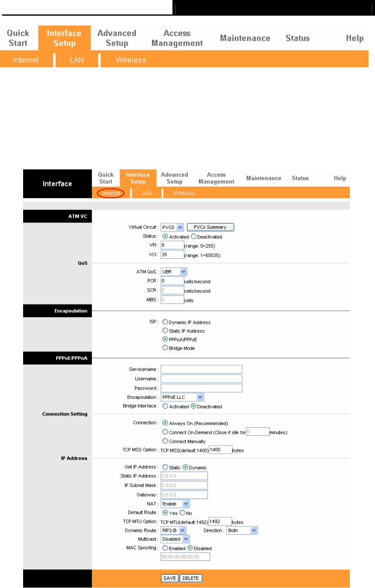Image resolution: width=375 pixels, height=588 pixels.
Task: Set Default Route to No
Action: 182,513
